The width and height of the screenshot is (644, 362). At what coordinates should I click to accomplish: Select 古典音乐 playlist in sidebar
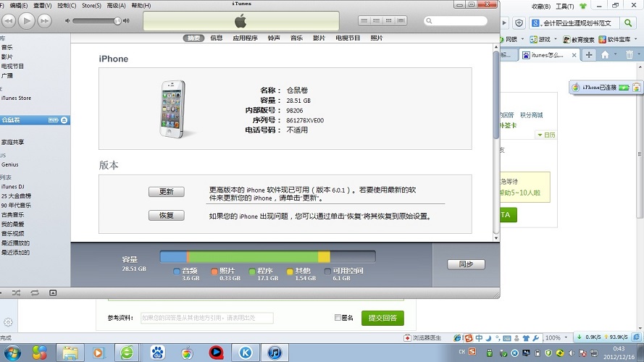click(x=13, y=214)
